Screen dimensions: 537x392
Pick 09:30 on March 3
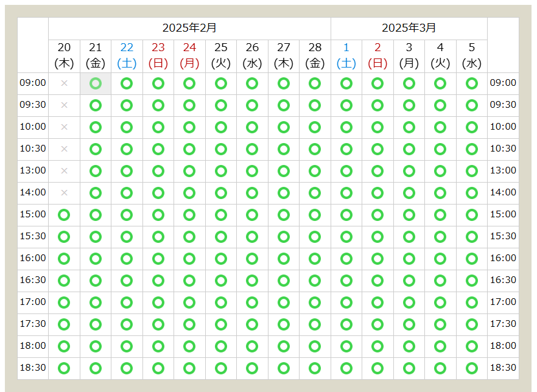pyautogui.click(x=409, y=105)
